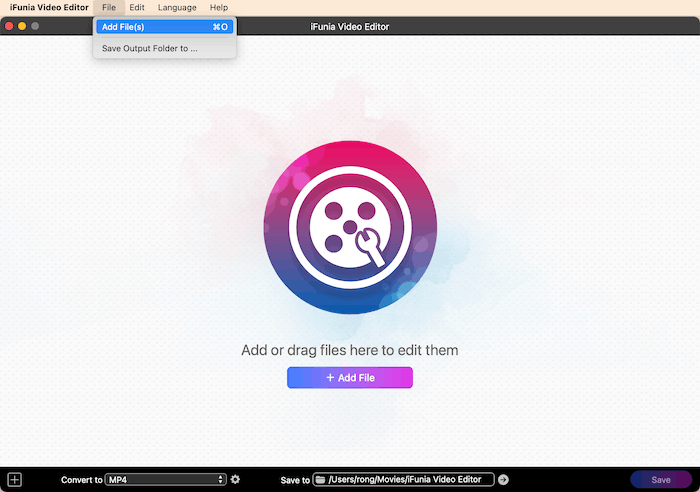Expand the Convert to MP4 format dropdown
The width and height of the screenshot is (700, 492).
click(x=165, y=480)
